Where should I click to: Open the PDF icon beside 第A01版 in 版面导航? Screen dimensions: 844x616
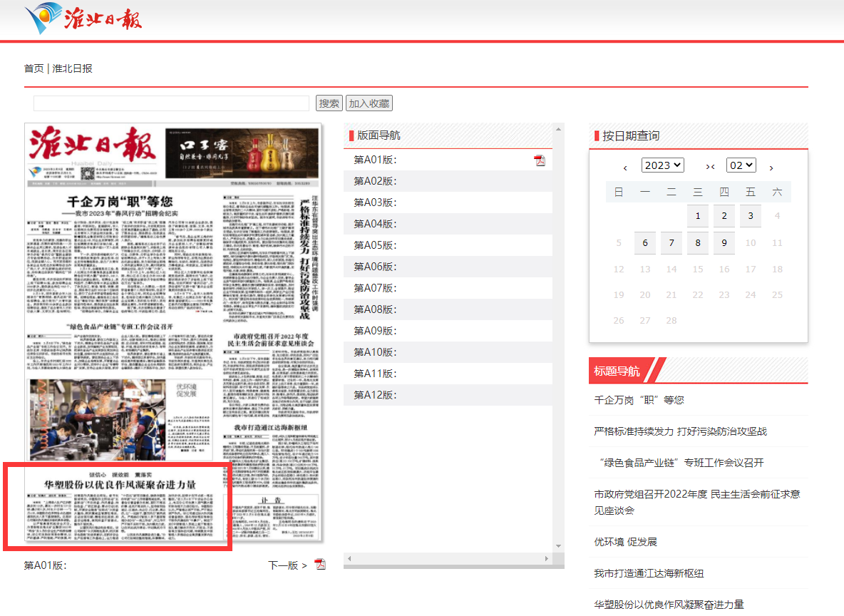(x=540, y=160)
